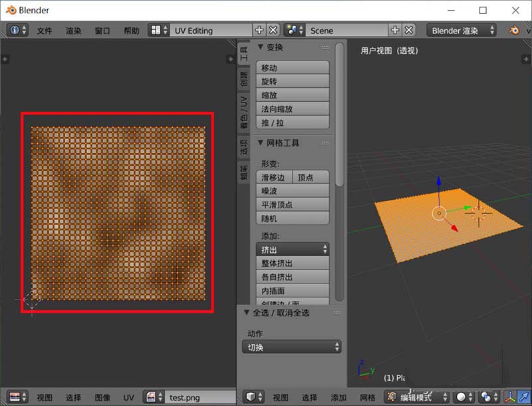
Task: Click the grip handle of the 网格工具 panel
Action: [325, 143]
